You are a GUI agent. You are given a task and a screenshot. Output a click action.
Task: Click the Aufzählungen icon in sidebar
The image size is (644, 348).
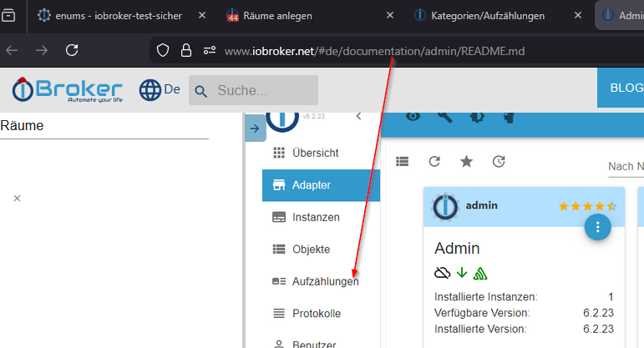(279, 281)
